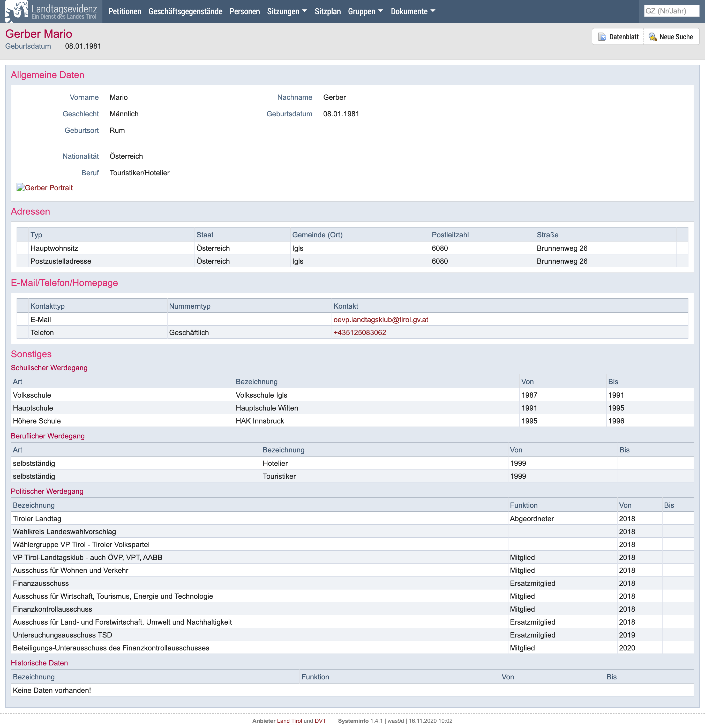Click the Tiroler Landtag row

[x=352, y=519]
